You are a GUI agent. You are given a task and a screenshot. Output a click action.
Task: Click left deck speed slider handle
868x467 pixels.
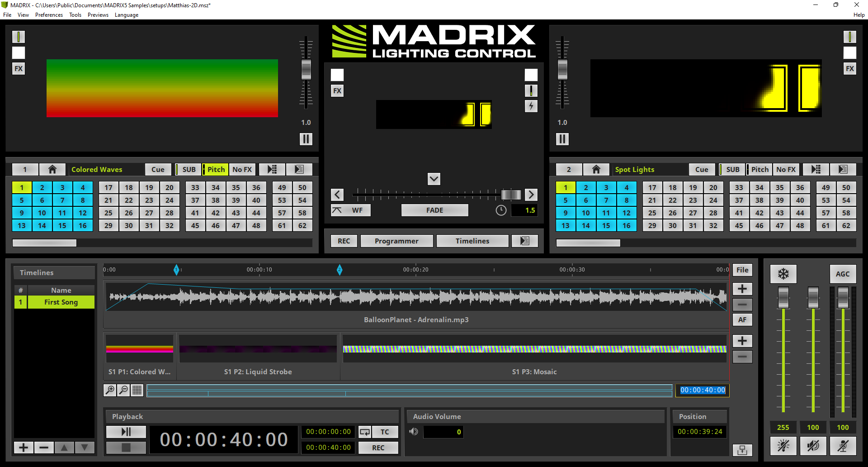click(306, 70)
